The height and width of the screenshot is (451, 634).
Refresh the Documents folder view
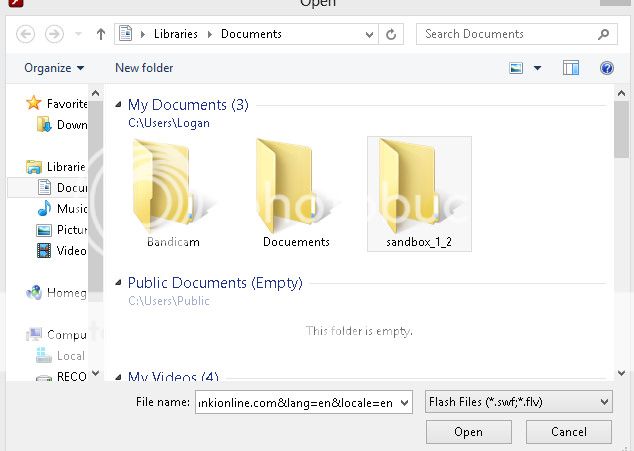click(x=392, y=34)
